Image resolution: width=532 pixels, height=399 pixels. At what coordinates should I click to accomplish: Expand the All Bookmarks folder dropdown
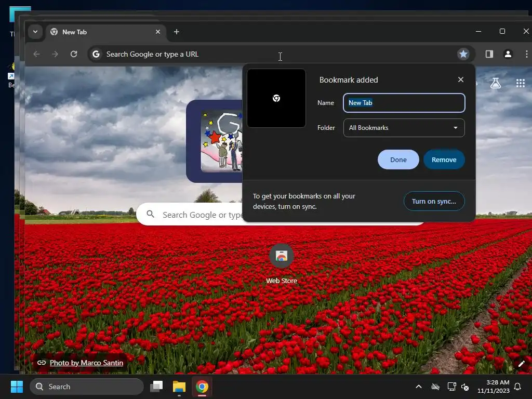(404, 128)
